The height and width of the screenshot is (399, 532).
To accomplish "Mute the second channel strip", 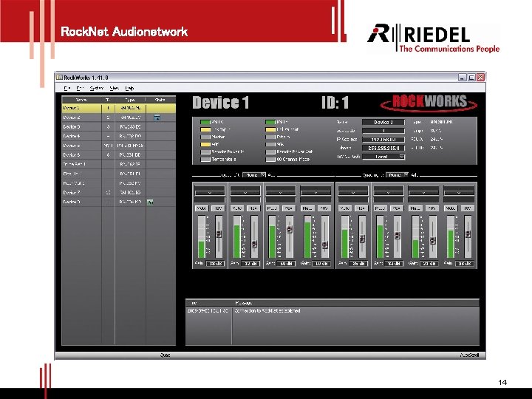I will (237, 208).
